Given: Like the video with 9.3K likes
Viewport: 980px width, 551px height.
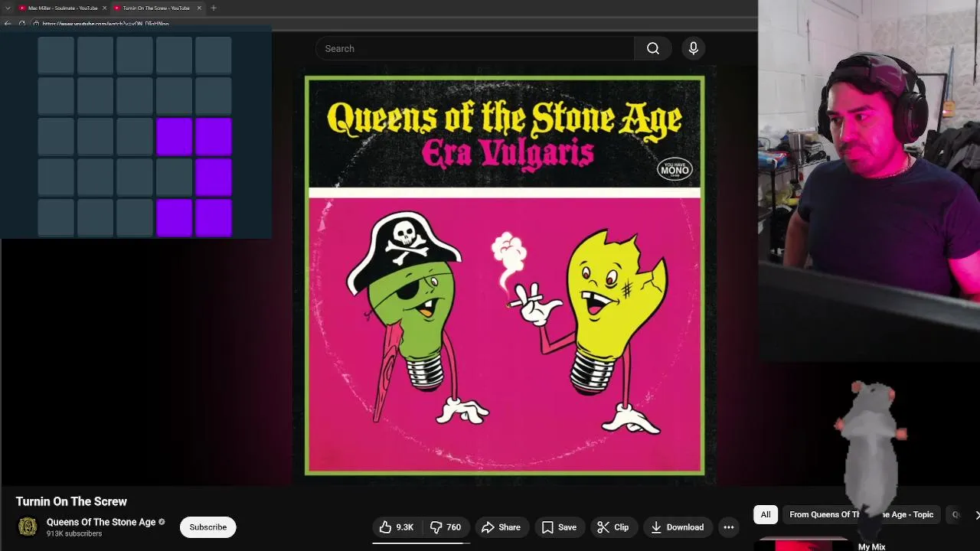Looking at the screenshot, I should click(397, 527).
